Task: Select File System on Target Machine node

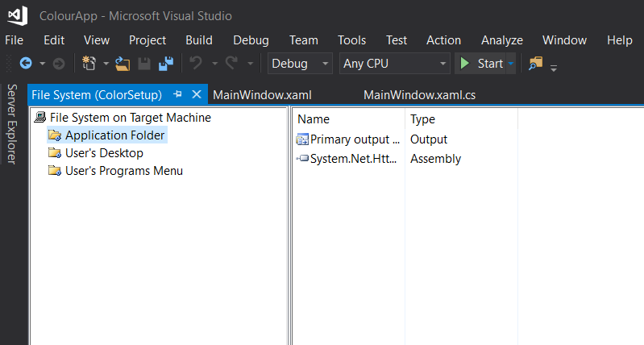Action: (x=131, y=118)
